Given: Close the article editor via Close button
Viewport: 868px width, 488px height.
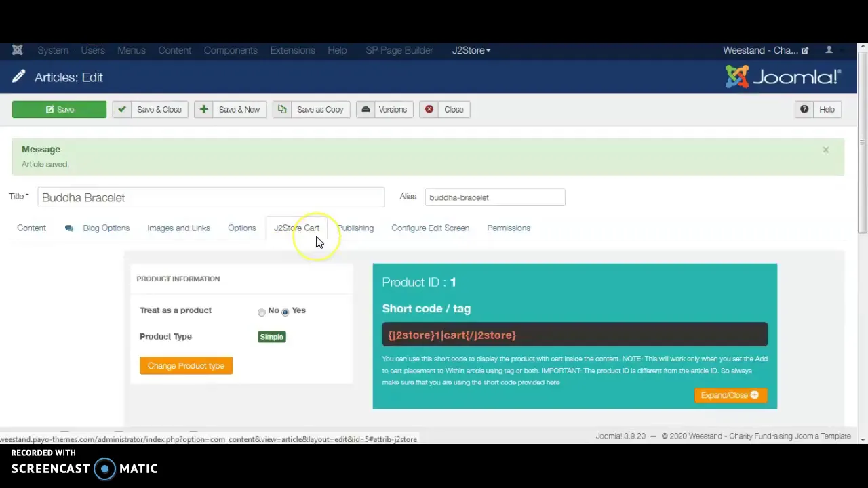Looking at the screenshot, I should tap(444, 109).
